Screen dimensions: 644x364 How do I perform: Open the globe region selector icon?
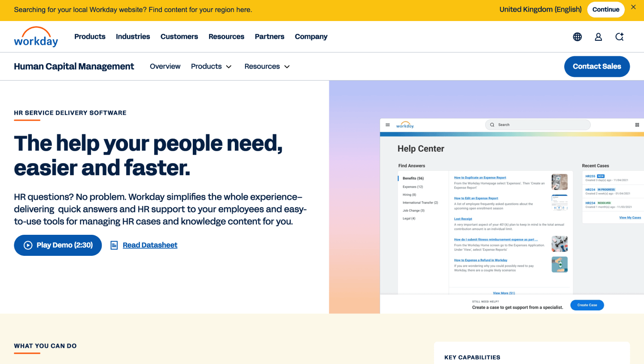tap(577, 37)
